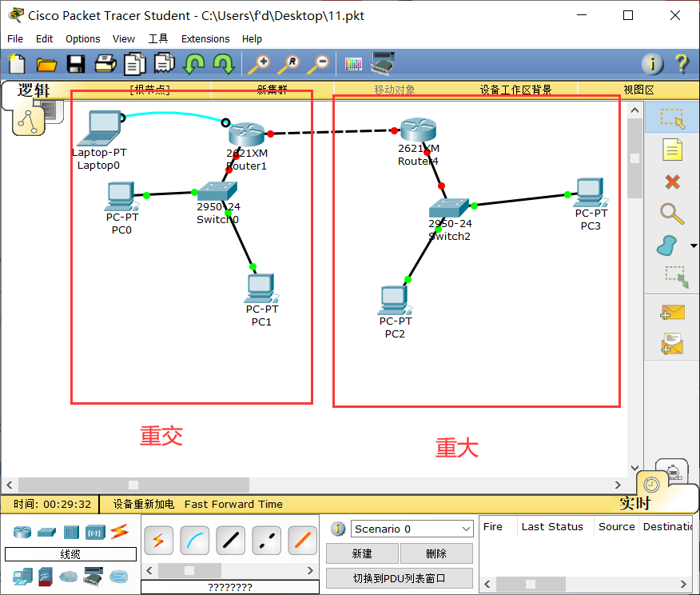700x595 pixels.
Task: Click 设备重新加电 power cycle button
Action: 143,504
